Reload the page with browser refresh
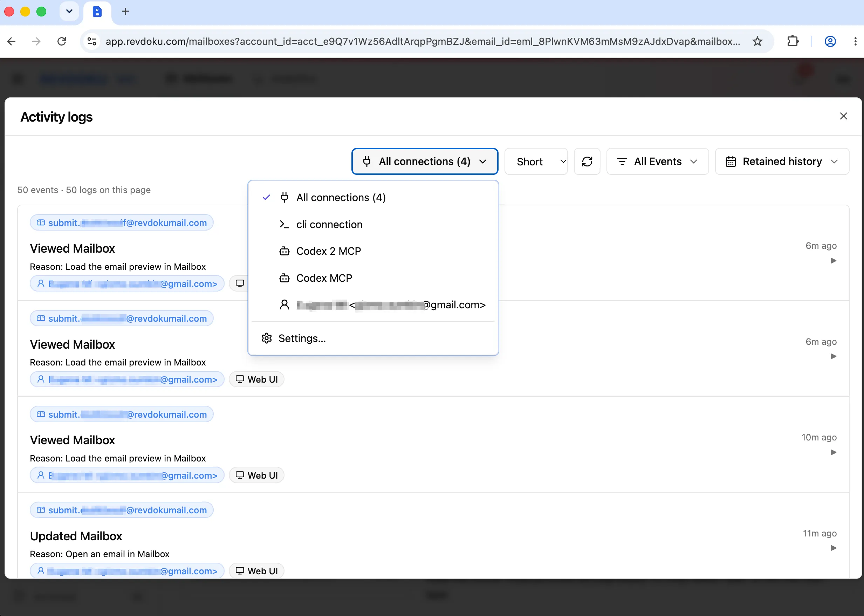The height and width of the screenshot is (616, 864). 61,41
